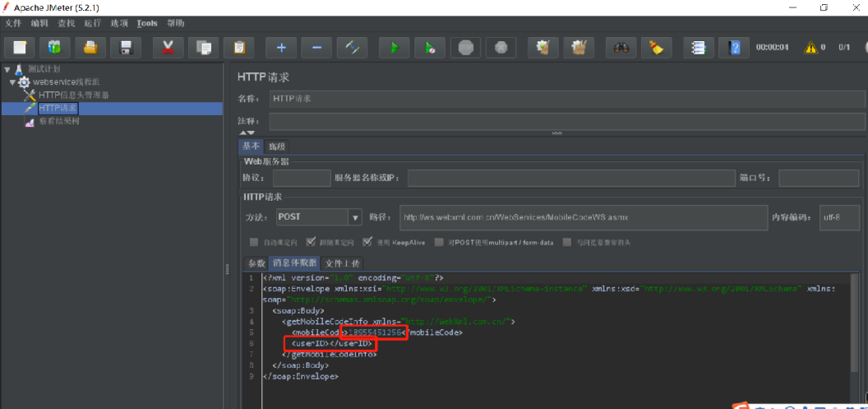Open search with binoculars icon

(x=621, y=48)
